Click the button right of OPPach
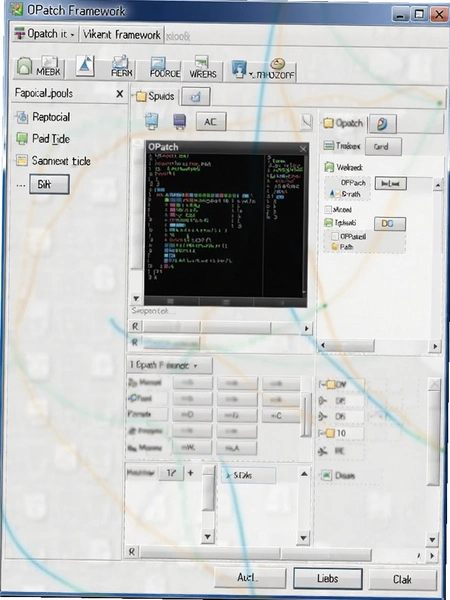Viewport: 450px width, 600px height. point(390,184)
